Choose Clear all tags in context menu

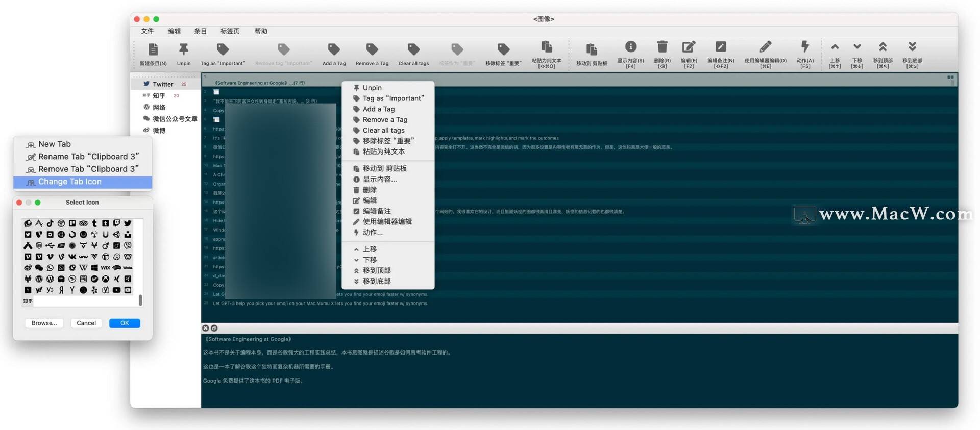click(388, 130)
